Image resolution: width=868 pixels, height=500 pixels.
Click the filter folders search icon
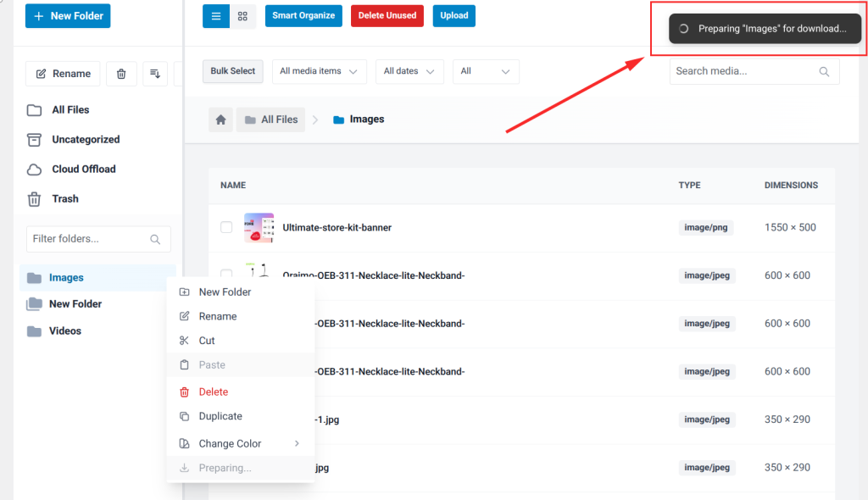(x=155, y=239)
